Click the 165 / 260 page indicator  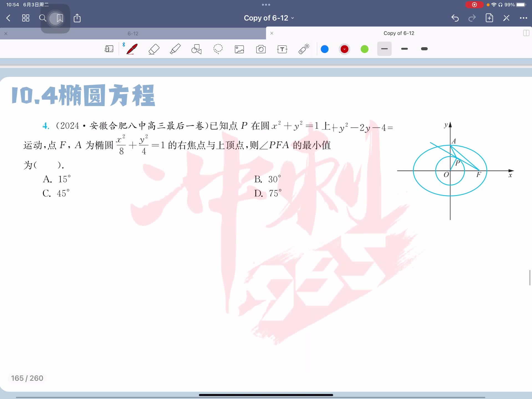[27, 378]
